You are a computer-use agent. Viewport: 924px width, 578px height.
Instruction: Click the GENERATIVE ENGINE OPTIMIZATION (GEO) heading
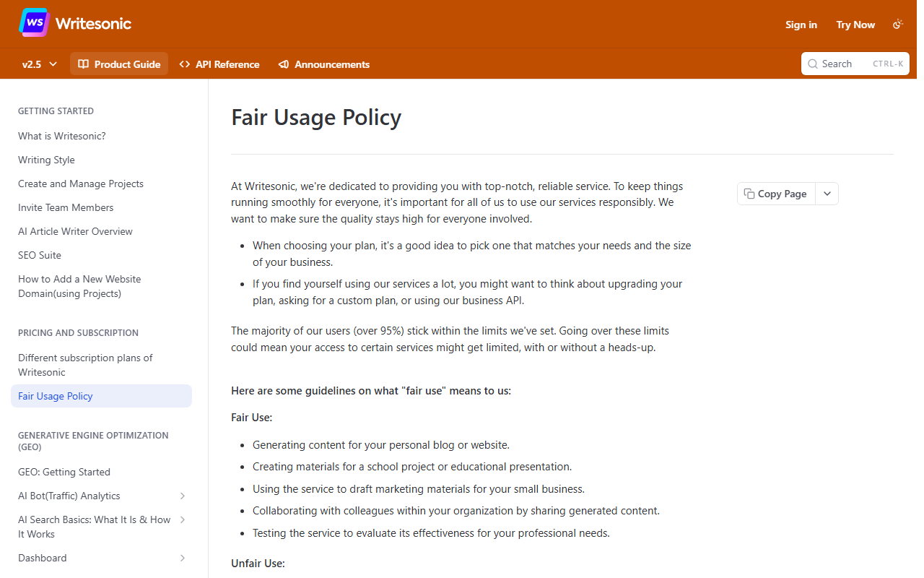point(93,441)
